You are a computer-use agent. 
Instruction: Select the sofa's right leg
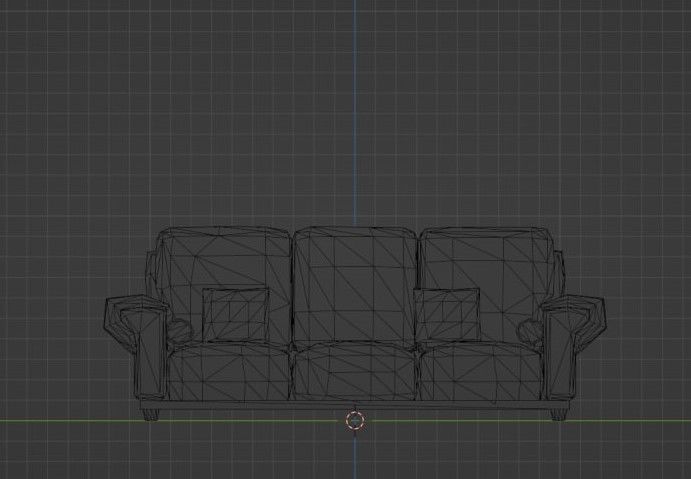pyautogui.click(x=558, y=415)
